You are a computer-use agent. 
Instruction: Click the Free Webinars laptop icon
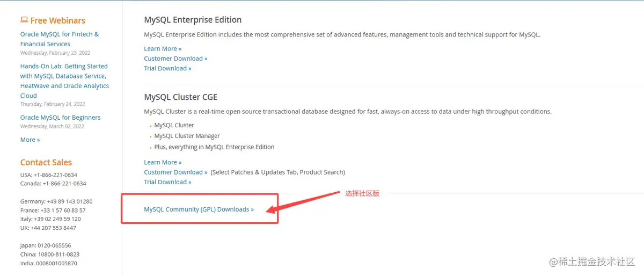(x=24, y=20)
